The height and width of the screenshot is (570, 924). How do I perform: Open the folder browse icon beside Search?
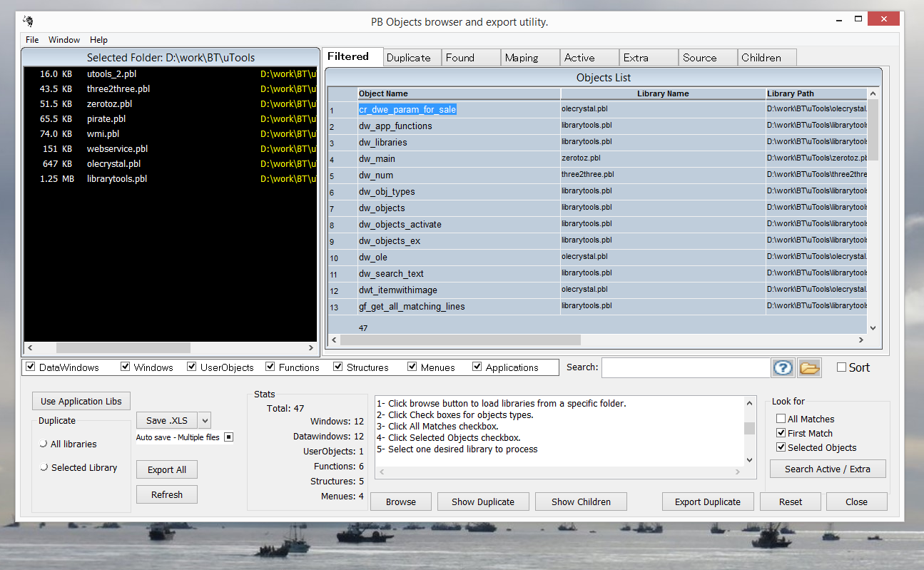(809, 368)
